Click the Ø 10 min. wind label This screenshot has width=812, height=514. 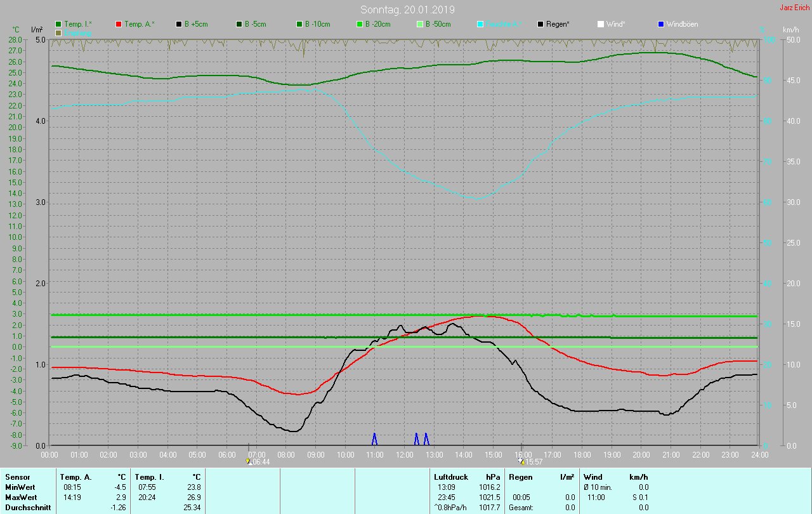(598, 487)
